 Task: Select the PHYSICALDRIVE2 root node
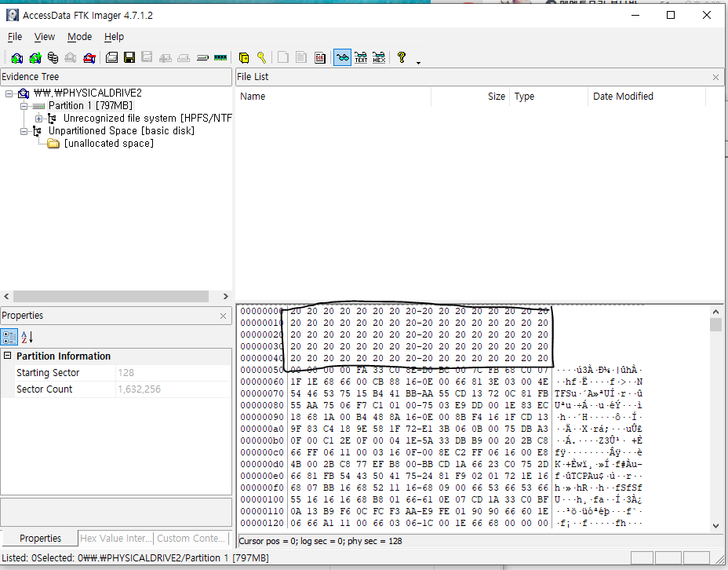(88, 93)
